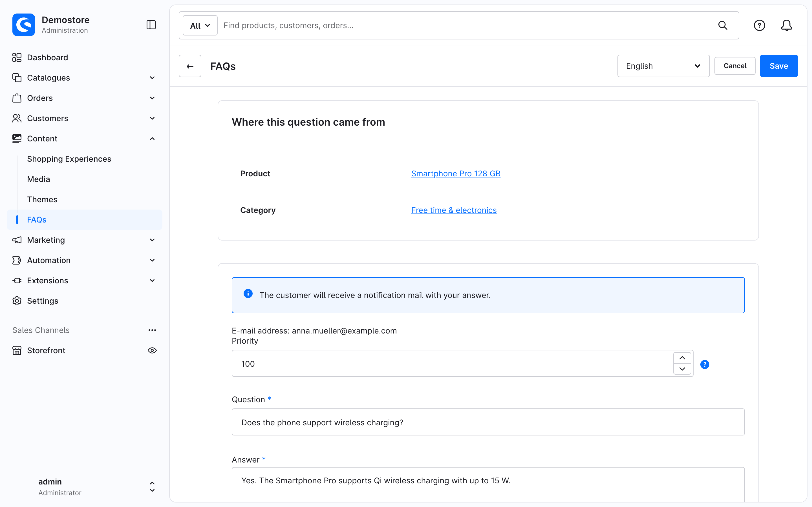Click the Question text field
Screen dimensions: 812x507
[488, 422]
